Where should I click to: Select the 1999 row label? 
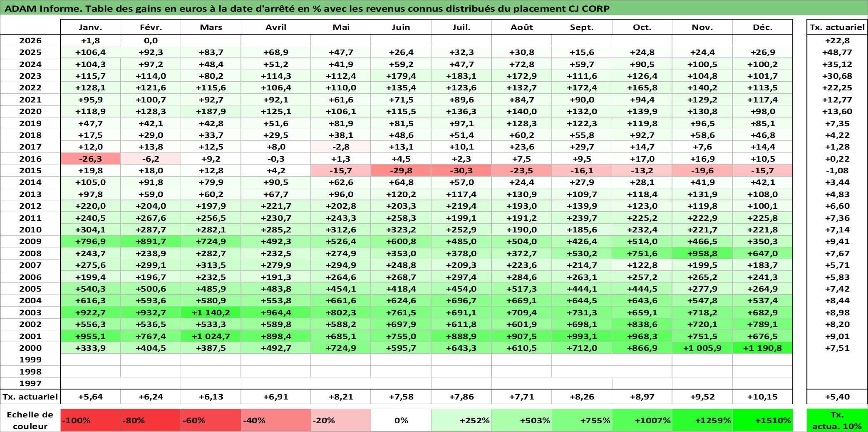[30, 360]
